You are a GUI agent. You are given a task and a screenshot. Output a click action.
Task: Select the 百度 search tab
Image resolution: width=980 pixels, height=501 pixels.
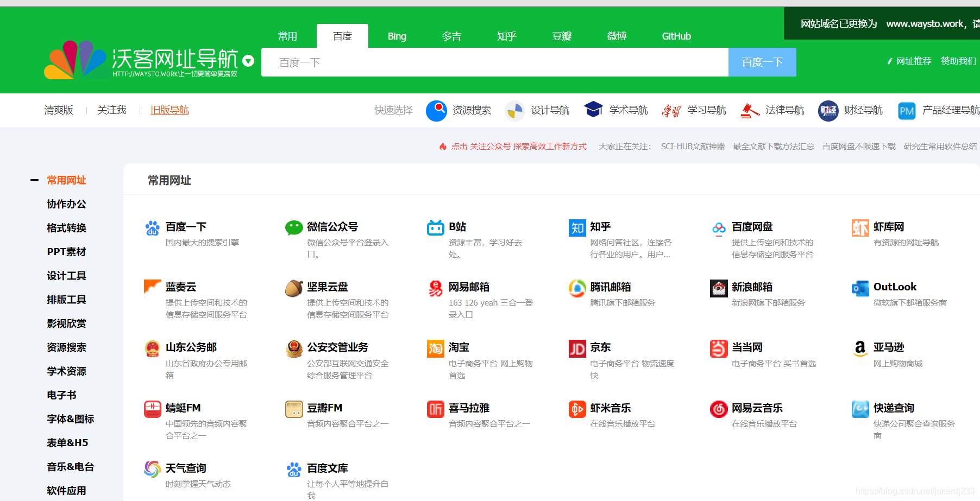pos(342,36)
